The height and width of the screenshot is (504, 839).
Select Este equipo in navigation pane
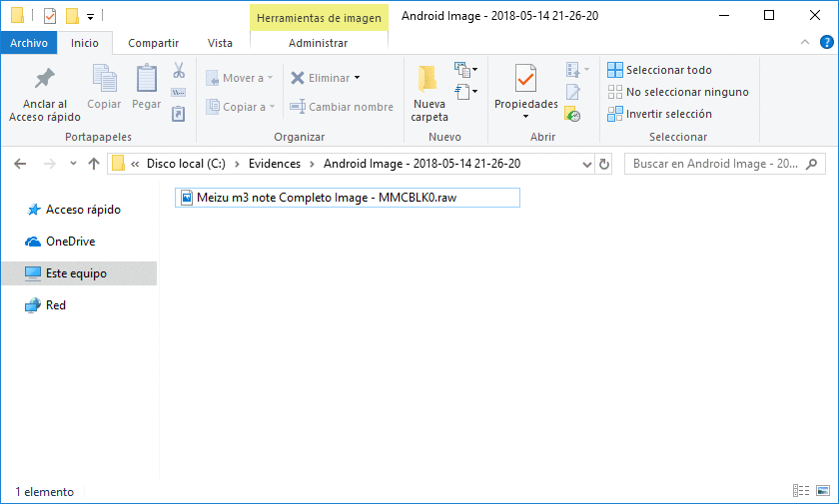coord(76,273)
